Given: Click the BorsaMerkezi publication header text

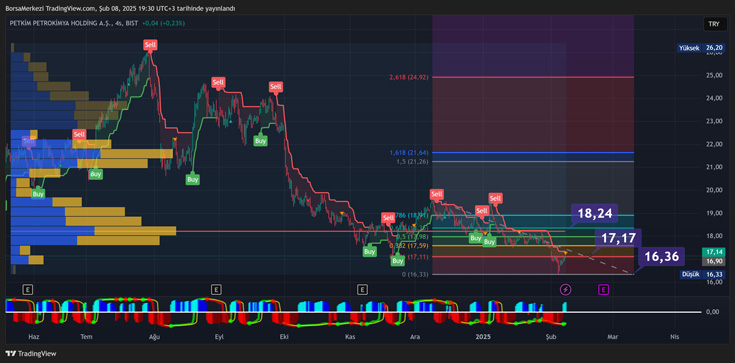Looking at the screenshot, I should pyautogui.click(x=121, y=9).
